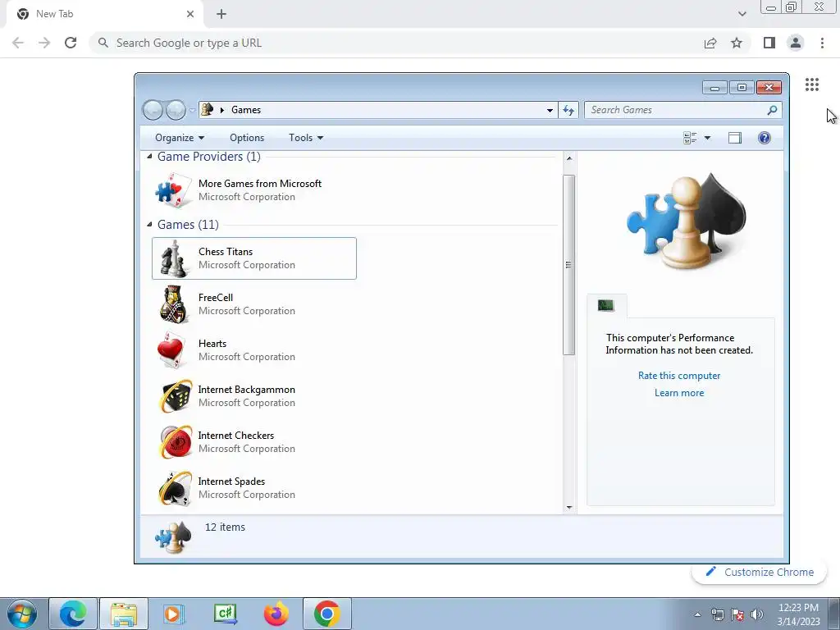This screenshot has height=630, width=840.
Task: Click the Games folder icon in address bar
Action: pyautogui.click(x=208, y=109)
